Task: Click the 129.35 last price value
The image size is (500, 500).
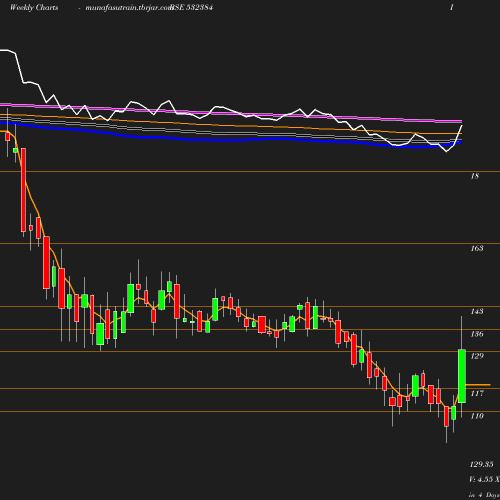Action: coord(481,464)
